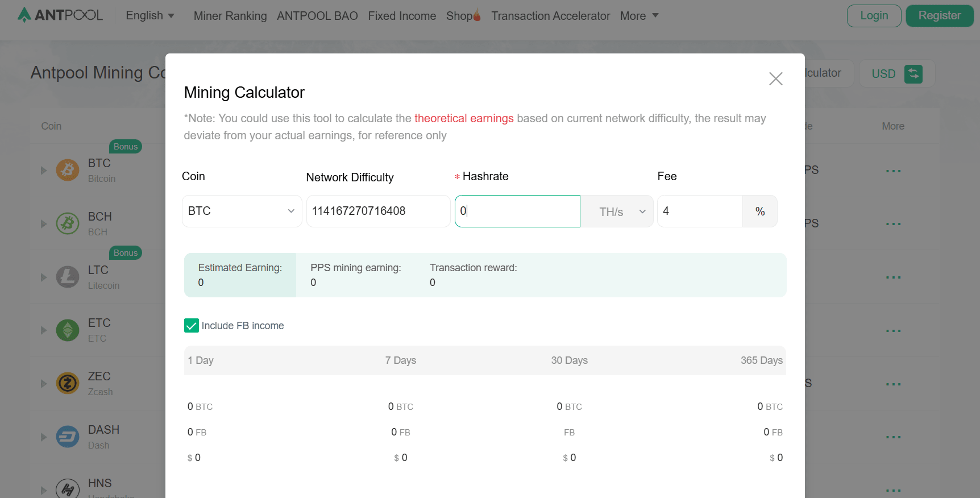Click the PPS mining earning value
The image size is (980, 498).
tap(313, 283)
